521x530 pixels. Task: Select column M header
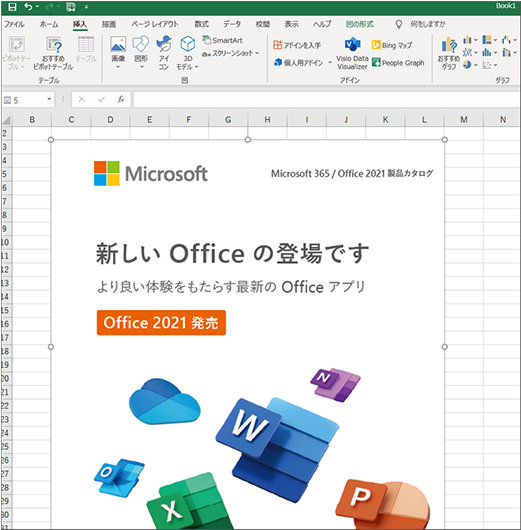coord(464,120)
